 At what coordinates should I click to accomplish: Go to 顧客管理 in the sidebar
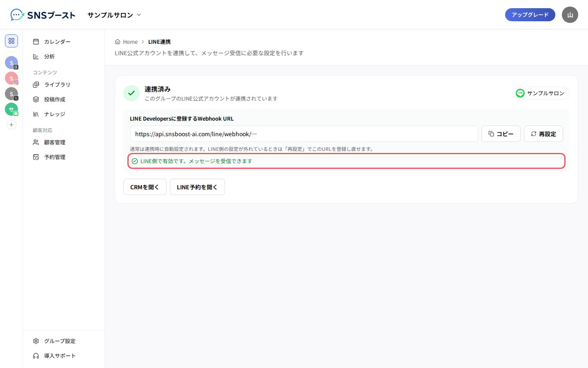[x=64, y=142]
